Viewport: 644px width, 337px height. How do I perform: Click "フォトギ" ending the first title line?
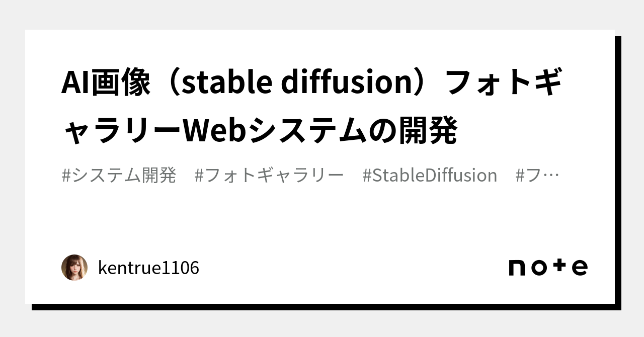click(x=504, y=83)
